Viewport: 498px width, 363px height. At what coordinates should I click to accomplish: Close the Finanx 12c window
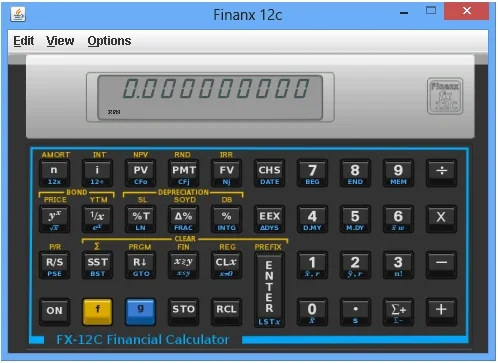click(467, 11)
